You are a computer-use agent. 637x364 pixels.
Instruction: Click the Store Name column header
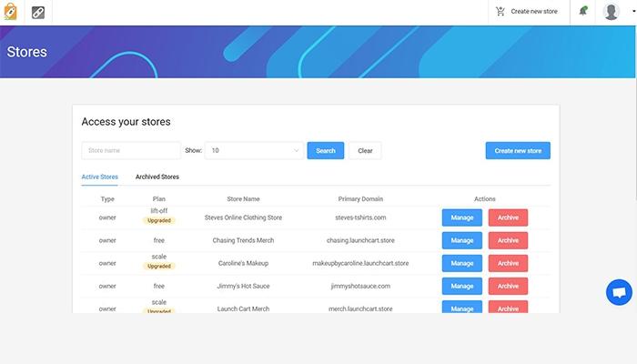click(243, 199)
